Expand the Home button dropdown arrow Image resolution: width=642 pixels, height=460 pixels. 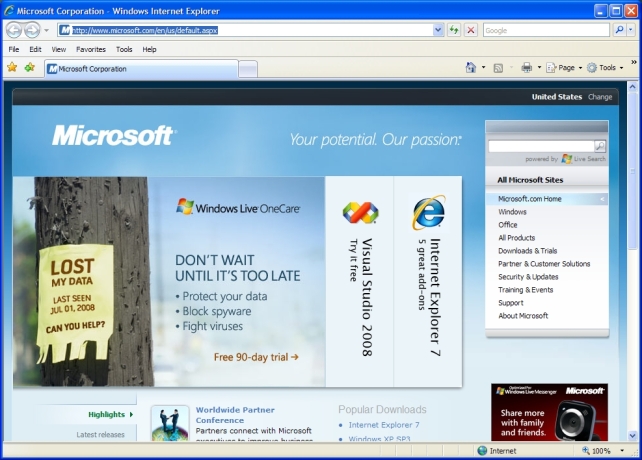click(x=484, y=68)
